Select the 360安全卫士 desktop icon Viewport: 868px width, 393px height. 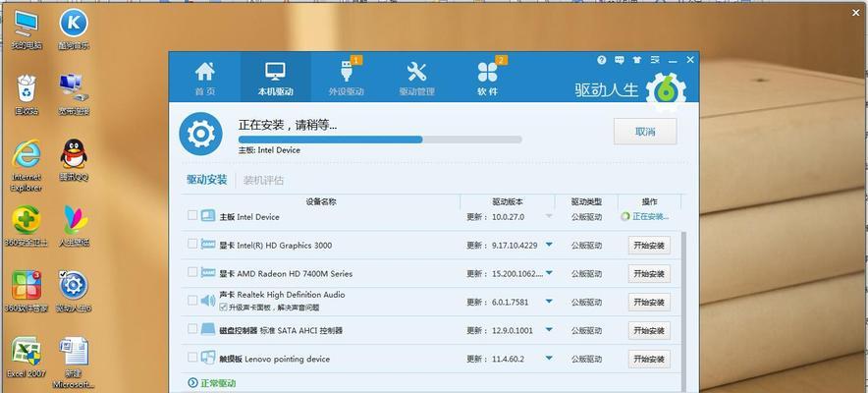coord(27,226)
